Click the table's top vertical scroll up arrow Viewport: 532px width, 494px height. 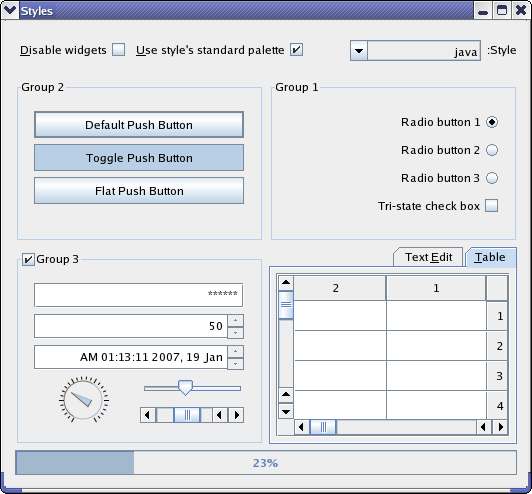click(286, 282)
